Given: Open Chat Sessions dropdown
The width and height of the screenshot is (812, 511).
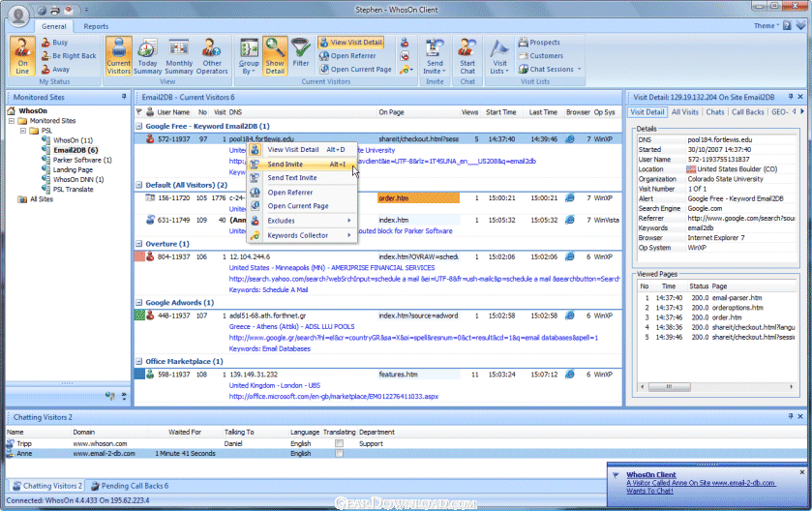Looking at the screenshot, I should [x=550, y=70].
